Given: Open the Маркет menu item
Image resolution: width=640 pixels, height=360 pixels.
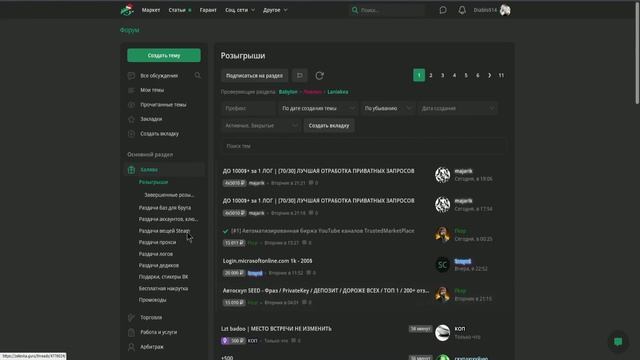Looking at the screenshot, I should (x=151, y=10).
